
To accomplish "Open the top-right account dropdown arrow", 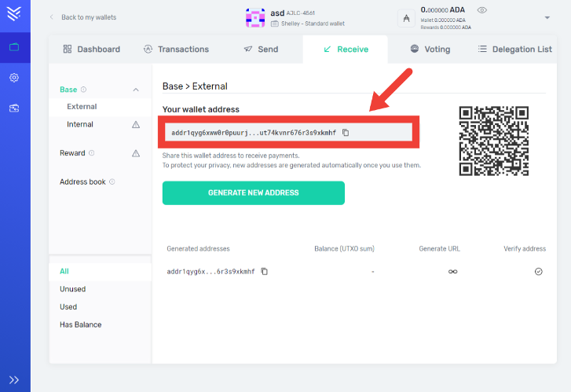I will tap(547, 17).
